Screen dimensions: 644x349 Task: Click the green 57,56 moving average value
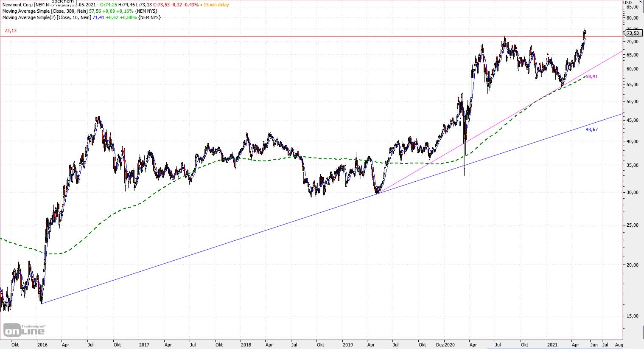(x=95, y=11)
